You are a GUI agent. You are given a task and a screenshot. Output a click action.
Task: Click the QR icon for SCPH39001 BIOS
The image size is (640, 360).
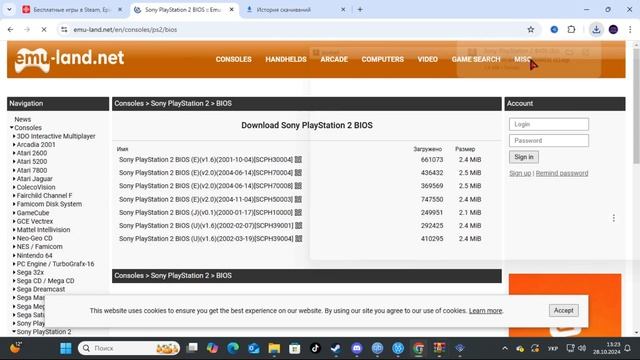298,225
